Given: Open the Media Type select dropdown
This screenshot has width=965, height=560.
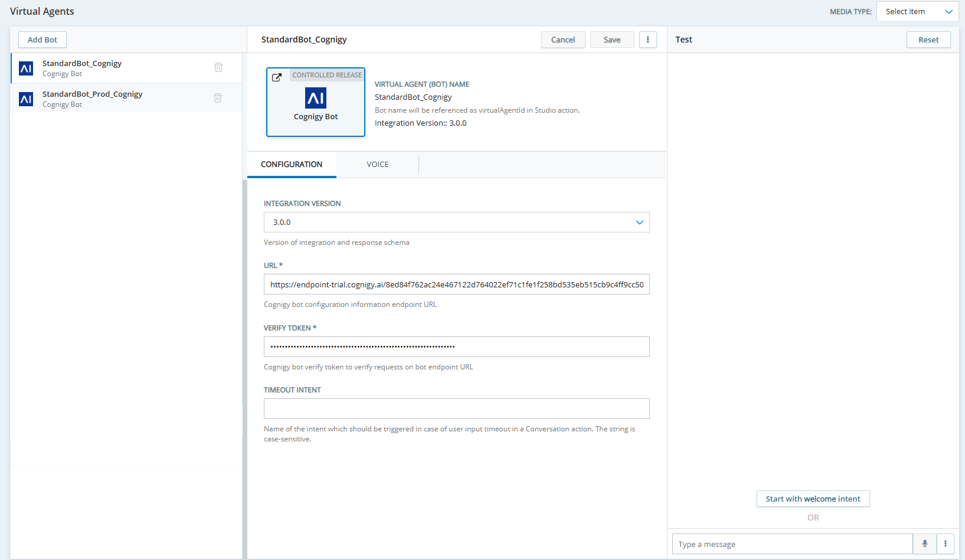Looking at the screenshot, I should tap(917, 12).
